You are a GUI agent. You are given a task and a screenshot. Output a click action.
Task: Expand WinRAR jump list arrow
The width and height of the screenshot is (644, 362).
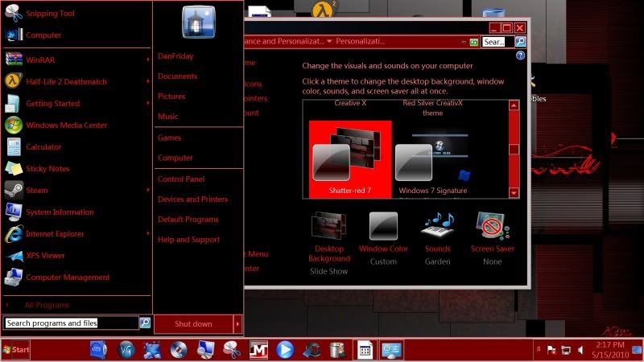pyautogui.click(x=148, y=60)
